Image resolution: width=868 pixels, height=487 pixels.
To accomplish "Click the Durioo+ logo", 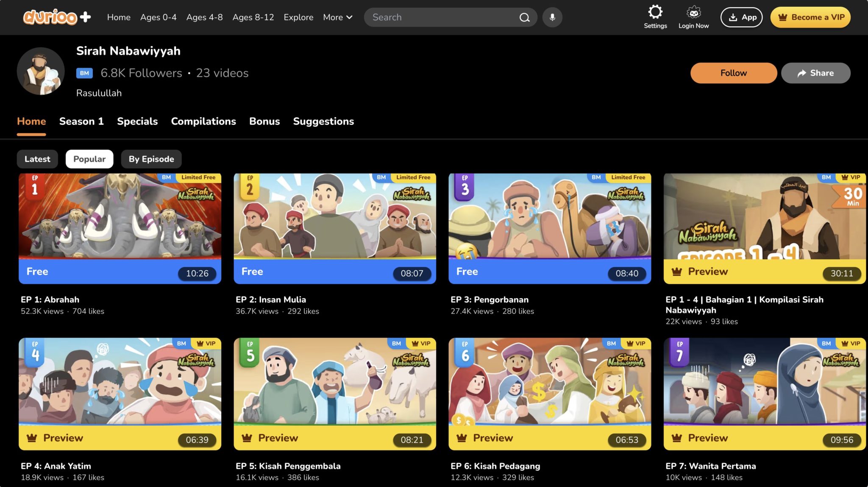I will [57, 17].
